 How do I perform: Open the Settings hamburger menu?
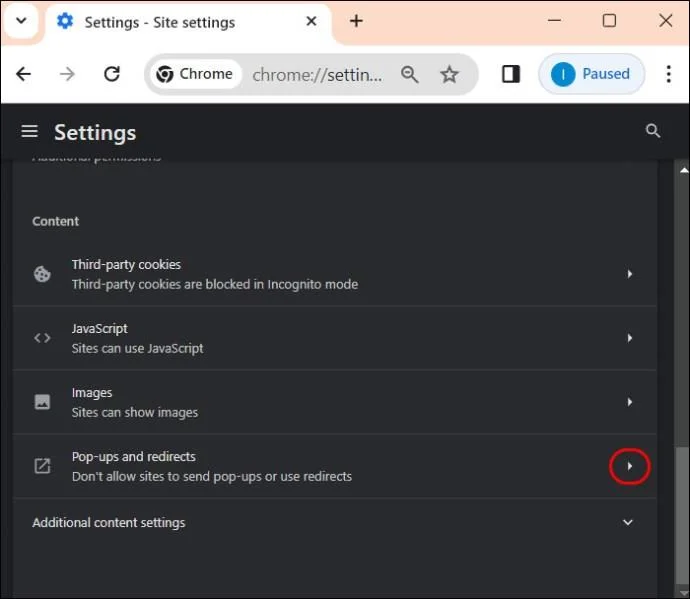click(x=29, y=131)
